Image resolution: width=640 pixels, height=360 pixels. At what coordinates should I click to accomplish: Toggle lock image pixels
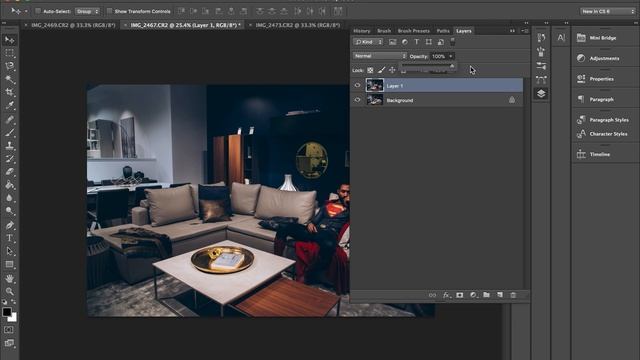pyautogui.click(x=381, y=70)
